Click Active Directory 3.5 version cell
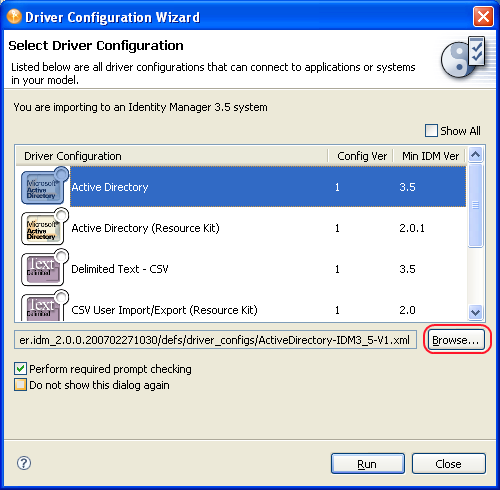The height and width of the screenshot is (490, 500). point(407,187)
